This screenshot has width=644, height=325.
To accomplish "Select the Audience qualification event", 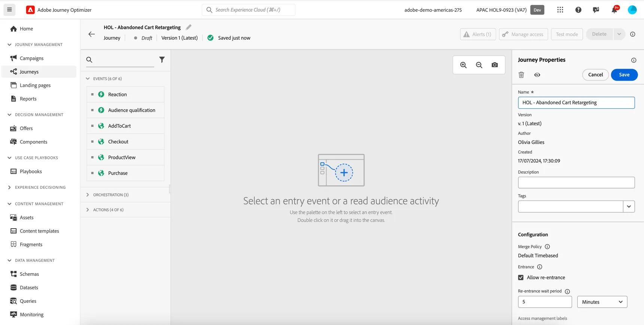I will point(125,110).
